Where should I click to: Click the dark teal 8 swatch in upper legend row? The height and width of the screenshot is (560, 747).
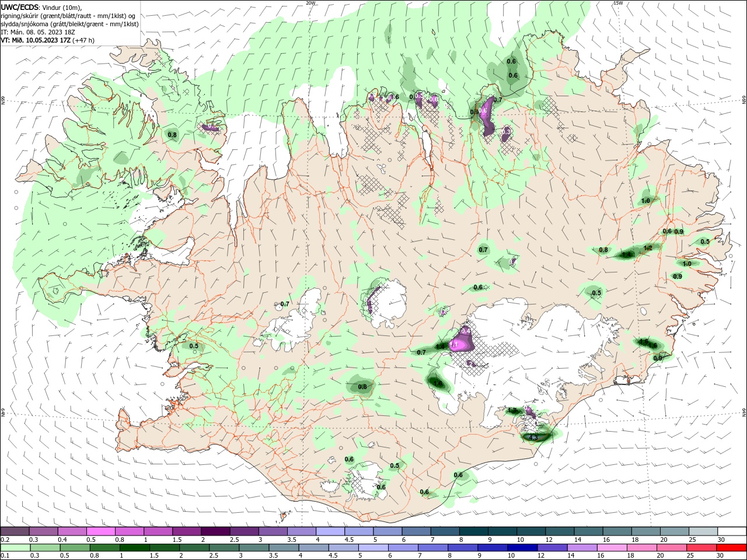(473, 531)
